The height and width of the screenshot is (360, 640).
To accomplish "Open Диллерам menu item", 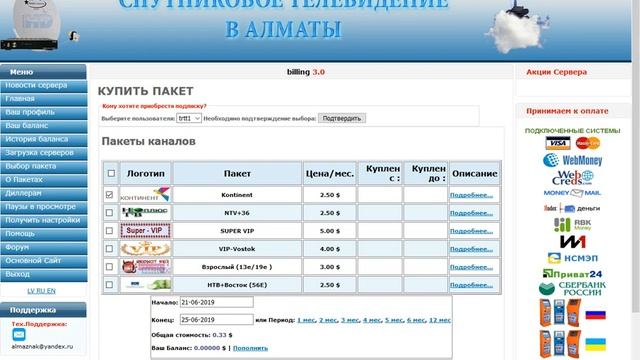I will tap(43, 193).
